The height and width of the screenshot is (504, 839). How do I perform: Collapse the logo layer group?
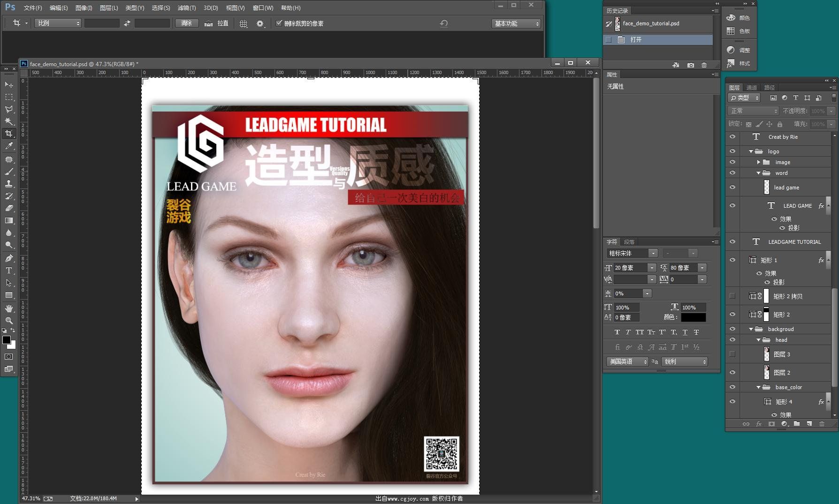751,151
